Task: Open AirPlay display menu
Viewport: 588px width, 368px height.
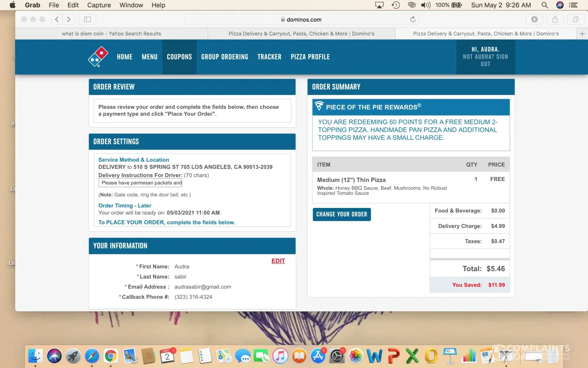Action: click(x=379, y=5)
